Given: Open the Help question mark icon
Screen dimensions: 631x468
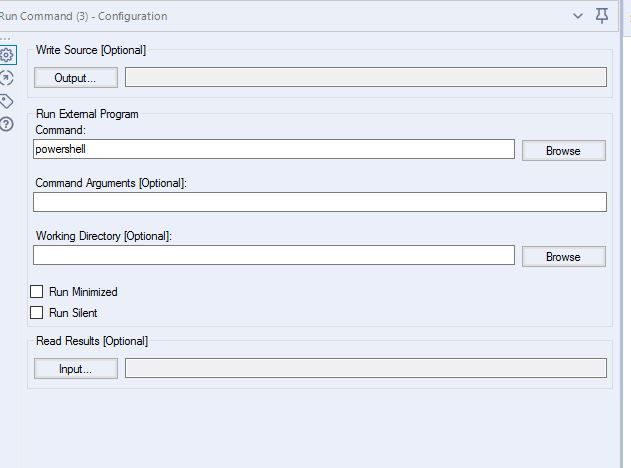Looking at the screenshot, I should [x=6, y=124].
